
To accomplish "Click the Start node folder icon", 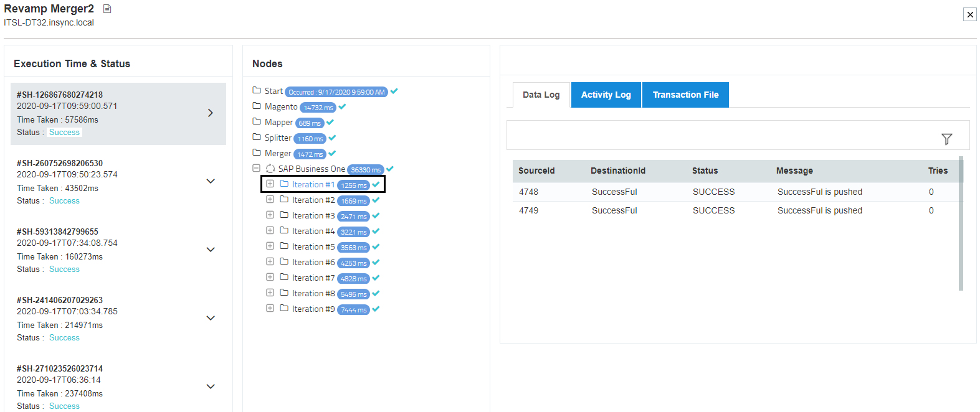I will pyautogui.click(x=257, y=90).
